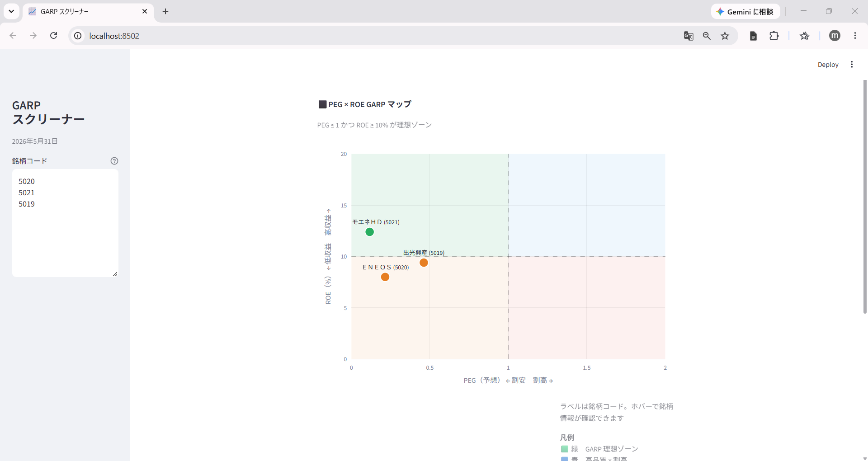The height and width of the screenshot is (461, 868).
Task: Click the 2026年5月31日 date text
Action: tap(35, 141)
